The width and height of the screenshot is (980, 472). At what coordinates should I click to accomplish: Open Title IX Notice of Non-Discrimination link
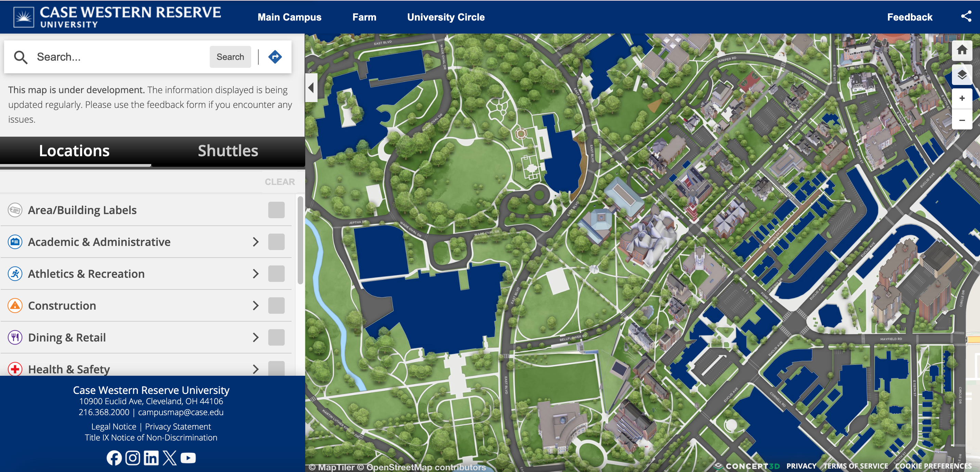point(151,438)
